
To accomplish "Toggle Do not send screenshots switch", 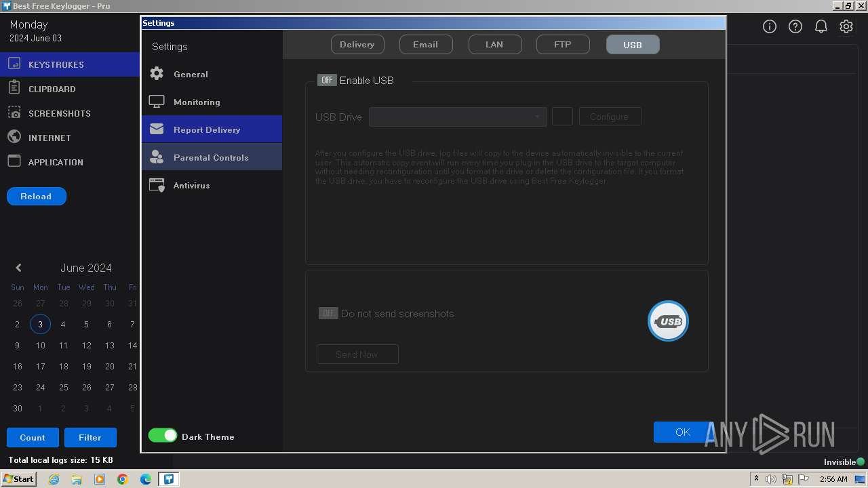I will [x=328, y=313].
